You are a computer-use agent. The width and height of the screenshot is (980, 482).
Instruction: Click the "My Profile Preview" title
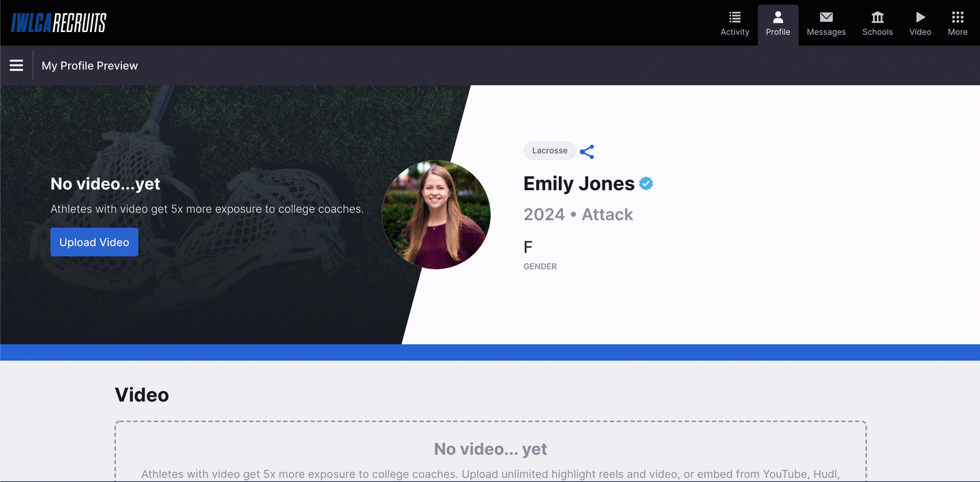[90, 65]
